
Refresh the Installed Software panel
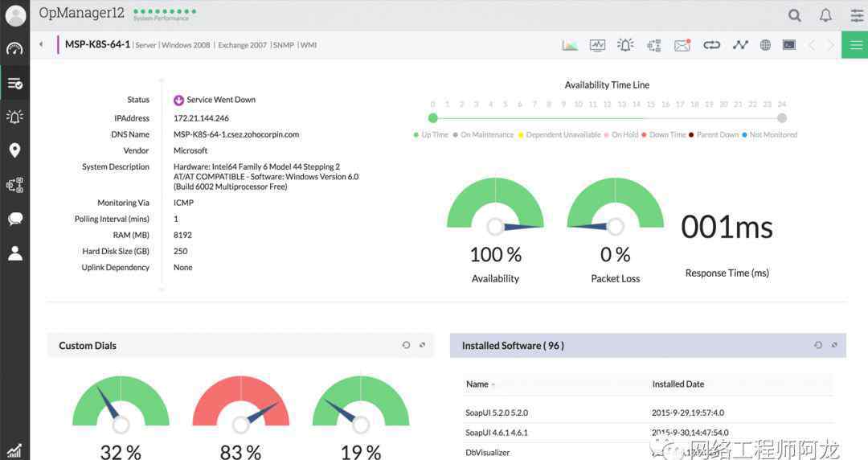pyautogui.click(x=817, y=345)
